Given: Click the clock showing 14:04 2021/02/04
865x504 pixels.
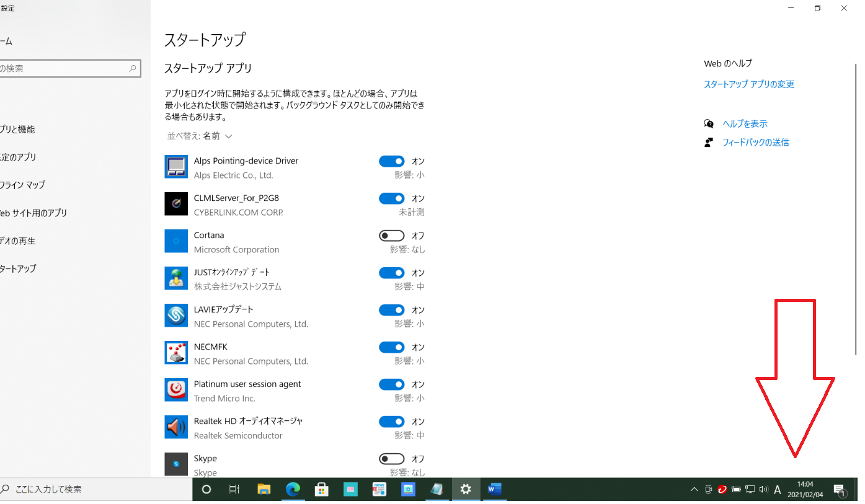Looking at the screenshot, I should tap(805, 490).
